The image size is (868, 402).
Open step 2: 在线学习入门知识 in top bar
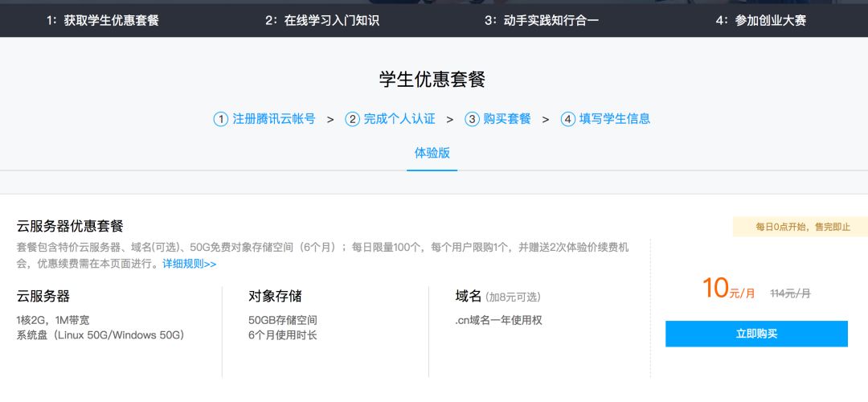pyautogui.click(x=322, y=21)
